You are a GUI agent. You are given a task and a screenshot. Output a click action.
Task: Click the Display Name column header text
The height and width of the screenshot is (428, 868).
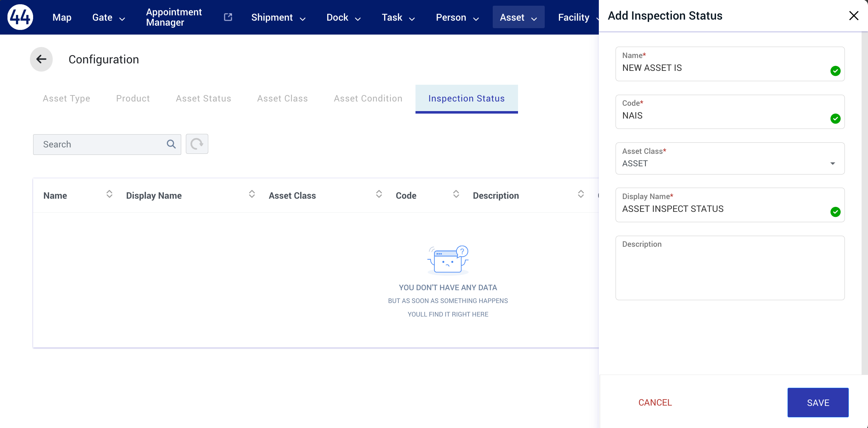154,195
